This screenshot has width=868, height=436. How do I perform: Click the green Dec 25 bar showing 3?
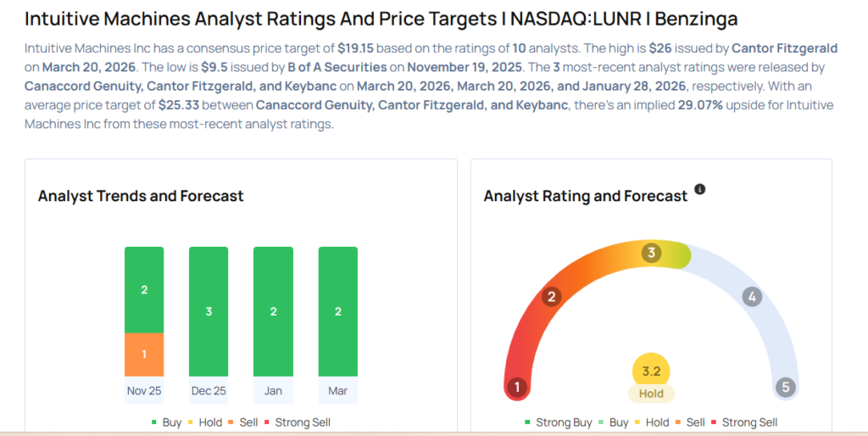pos(209,311)
